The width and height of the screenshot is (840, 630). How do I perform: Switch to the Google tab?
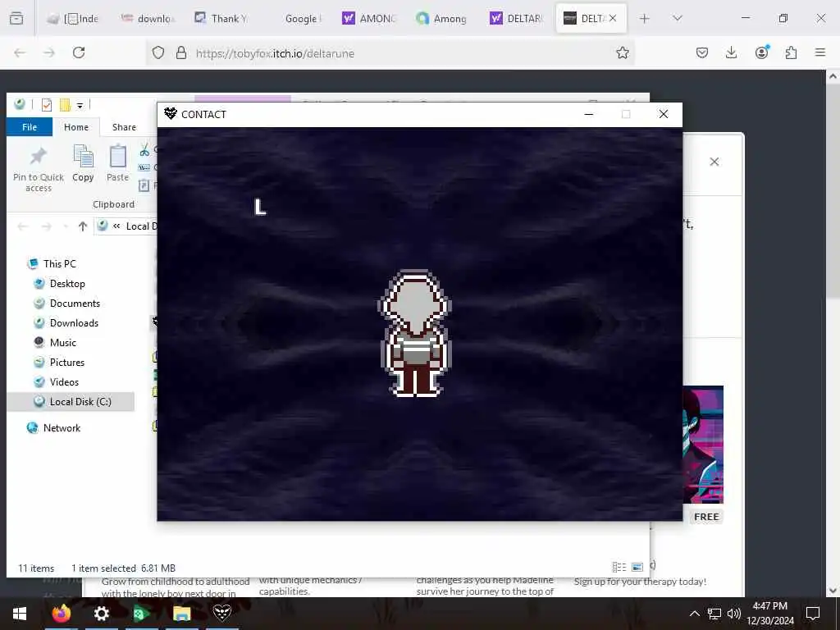coord(296,19)
